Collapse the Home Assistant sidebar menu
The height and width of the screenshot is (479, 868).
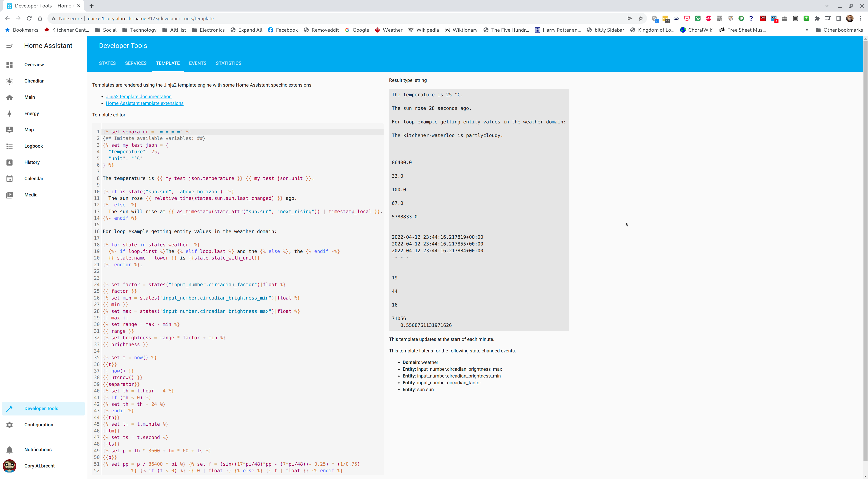coord(9,45)
